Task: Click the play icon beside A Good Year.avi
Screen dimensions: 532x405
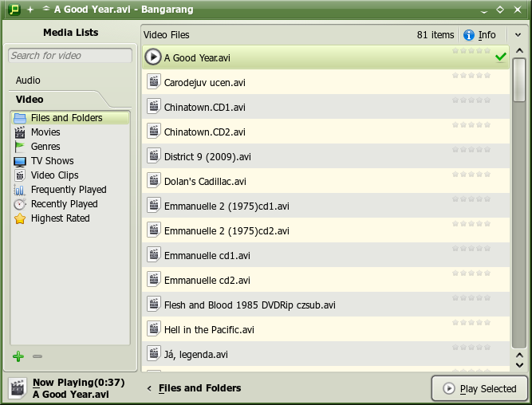Action: [x=152, y=57]
